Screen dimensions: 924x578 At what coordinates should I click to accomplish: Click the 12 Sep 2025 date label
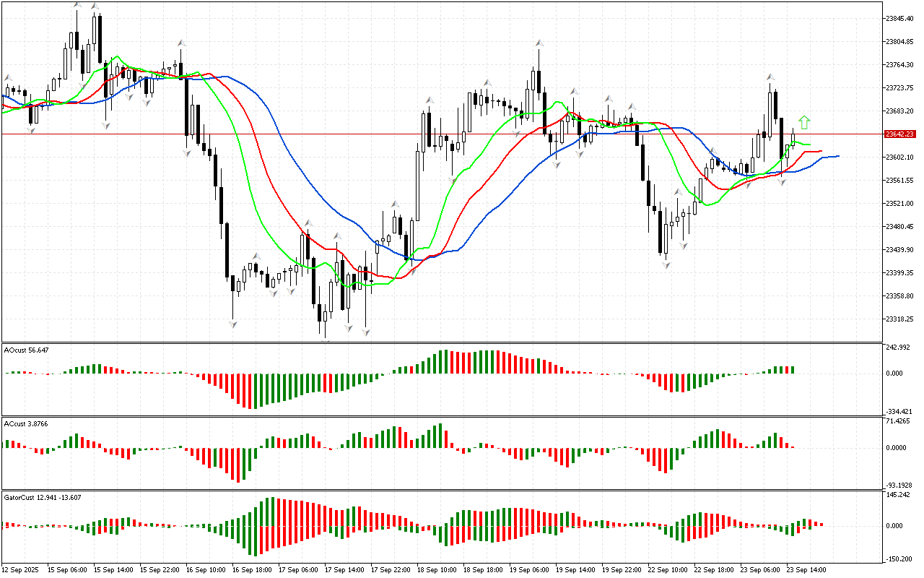coord(22,570)
